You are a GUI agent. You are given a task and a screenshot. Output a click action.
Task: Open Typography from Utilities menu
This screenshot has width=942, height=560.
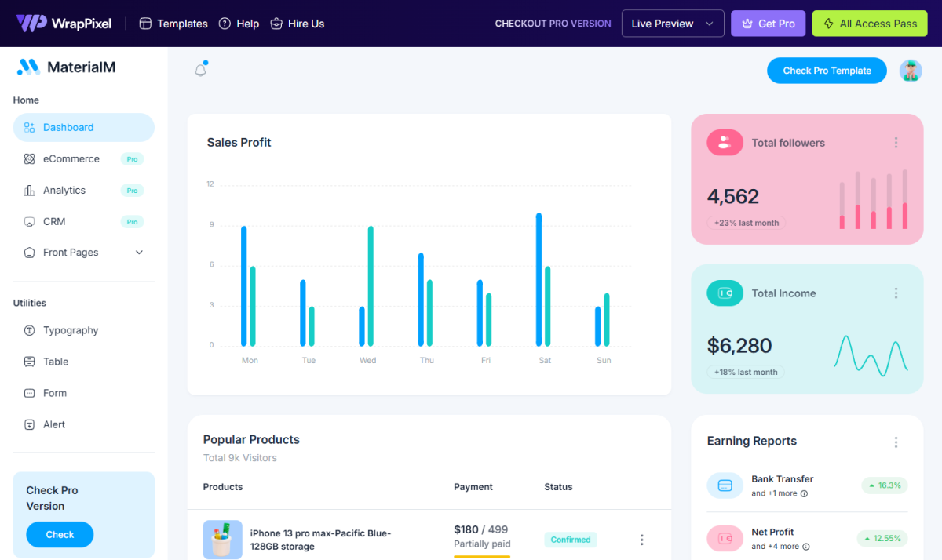[71, 330]
